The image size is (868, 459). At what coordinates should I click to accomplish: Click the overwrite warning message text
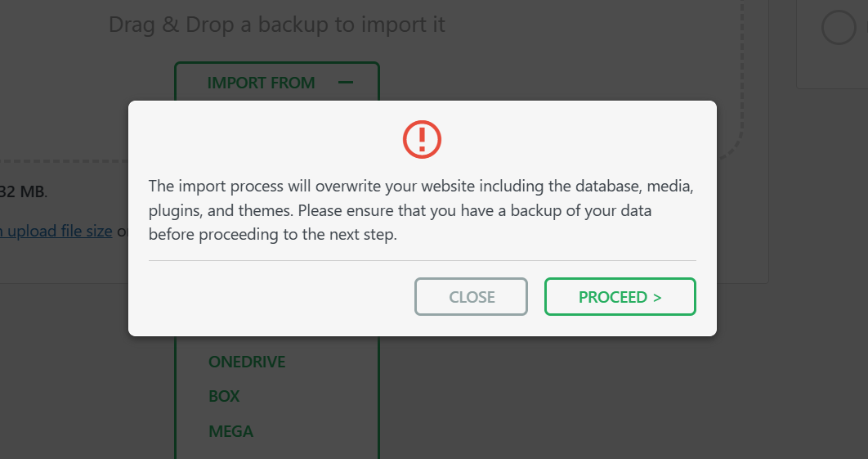[421, 210]
